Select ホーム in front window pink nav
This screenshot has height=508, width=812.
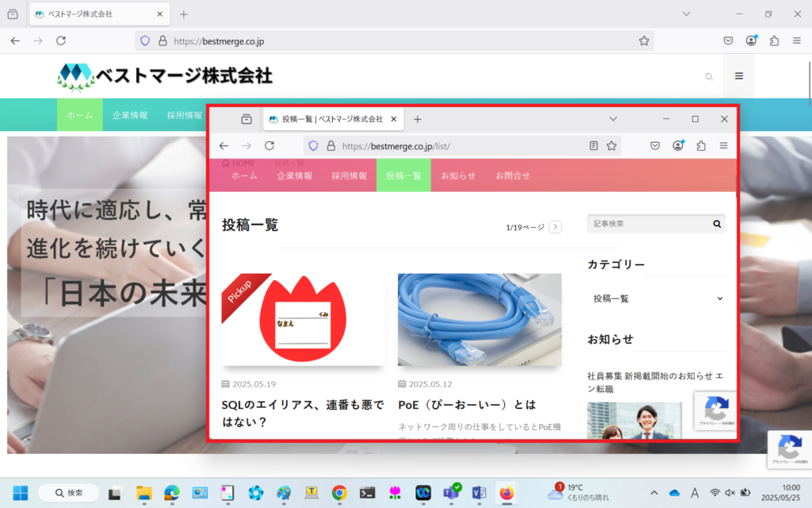(244, 175)
